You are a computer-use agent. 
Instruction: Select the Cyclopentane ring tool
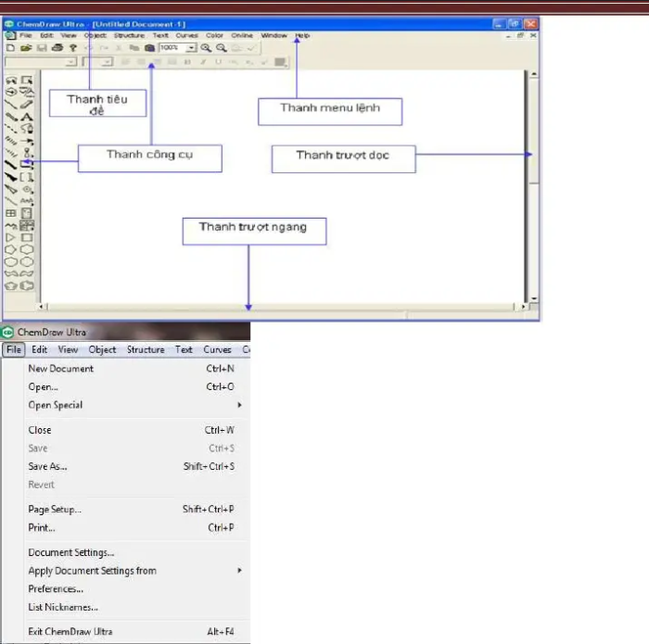11,250
